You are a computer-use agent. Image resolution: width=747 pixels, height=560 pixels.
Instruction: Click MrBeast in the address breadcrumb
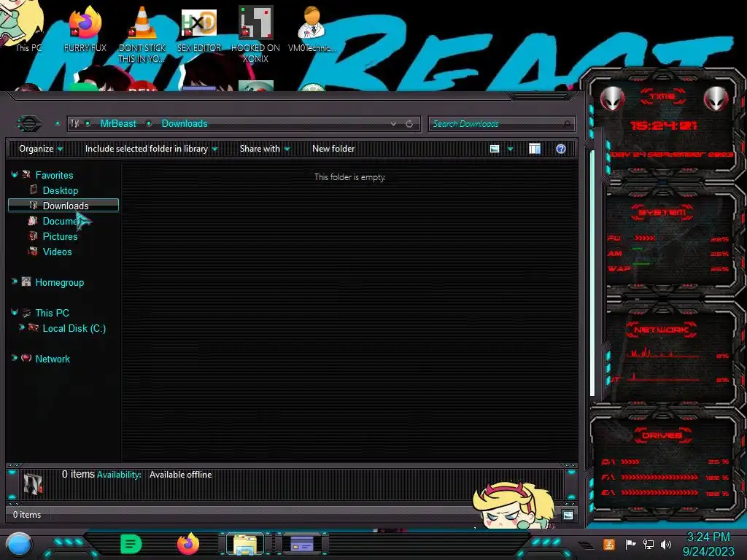pyautogui.click(x=118, y=124)
